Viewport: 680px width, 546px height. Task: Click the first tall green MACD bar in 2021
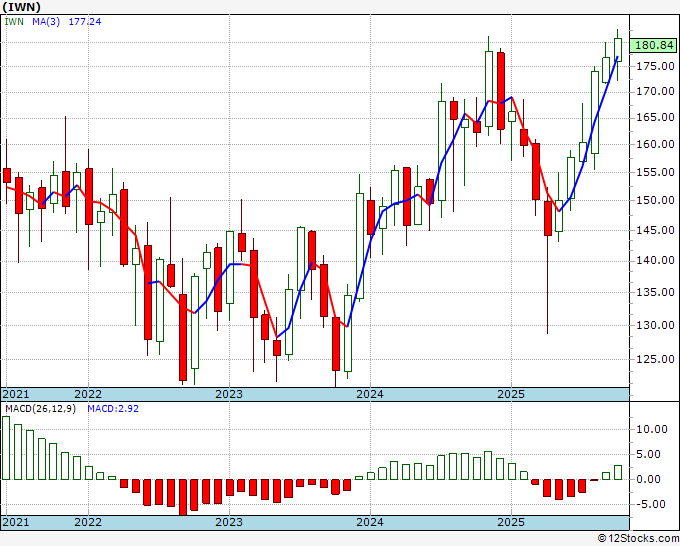click(x=6, y=448)
